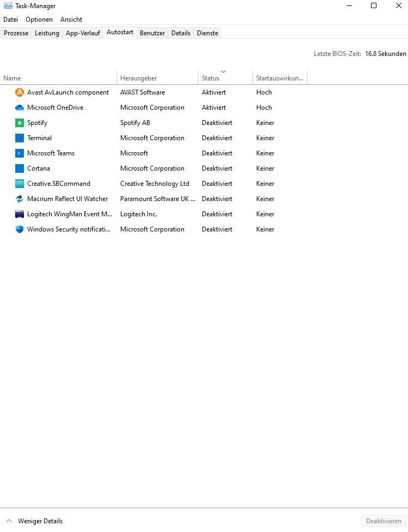
Task: Click the sort arrow above Status
Action: click(x=223, y=72)
